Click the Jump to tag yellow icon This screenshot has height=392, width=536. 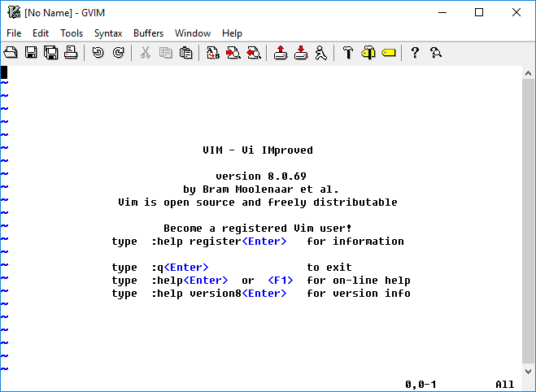(x=389, y=53)
